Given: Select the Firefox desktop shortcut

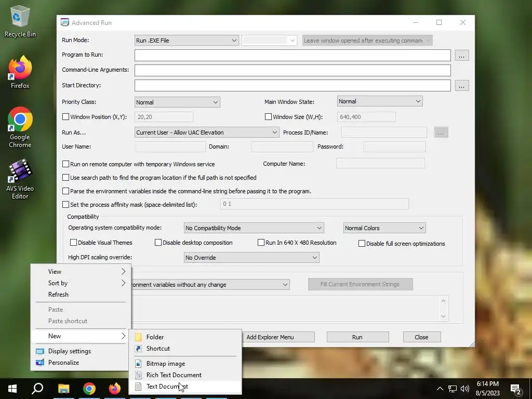Looking at the screenshot, I should click(20, 72).
